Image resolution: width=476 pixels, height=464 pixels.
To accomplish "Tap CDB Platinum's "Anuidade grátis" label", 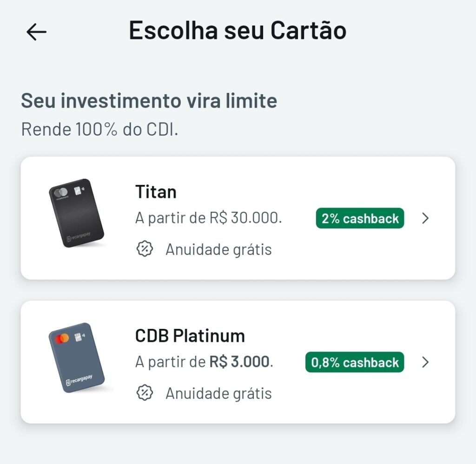I will click(x=218, y=394).
